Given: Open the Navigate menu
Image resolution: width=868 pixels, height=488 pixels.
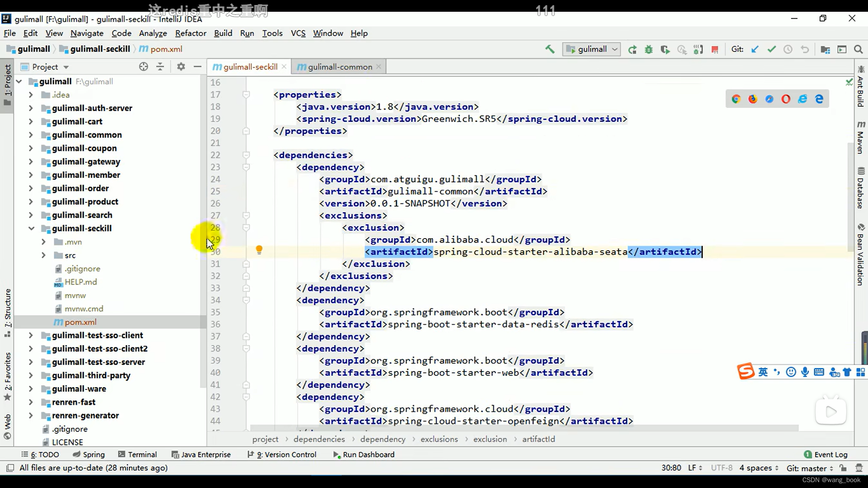Looking at the screenshot, I should [x=87, y=33].
